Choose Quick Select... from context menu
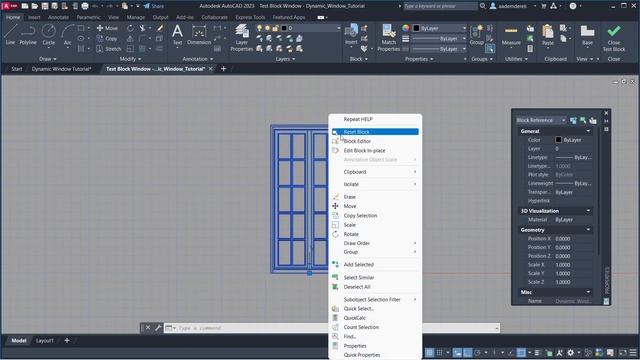 375,309
